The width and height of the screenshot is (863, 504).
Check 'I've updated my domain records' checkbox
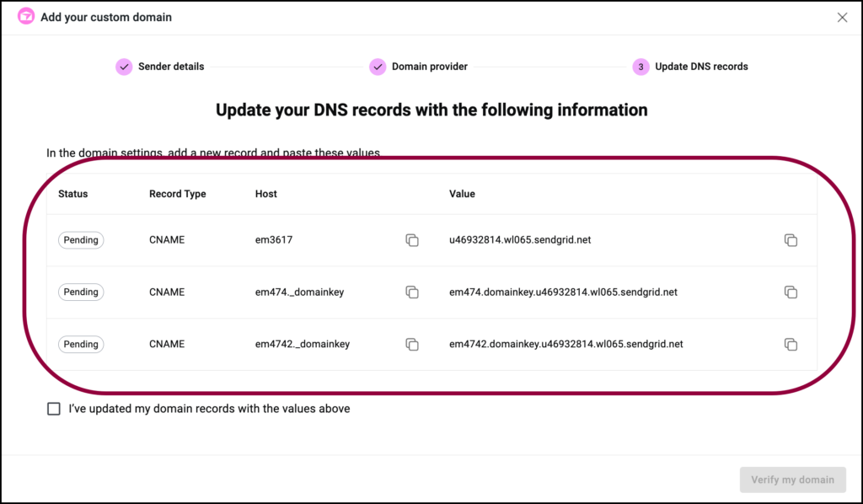pos(53,408)
